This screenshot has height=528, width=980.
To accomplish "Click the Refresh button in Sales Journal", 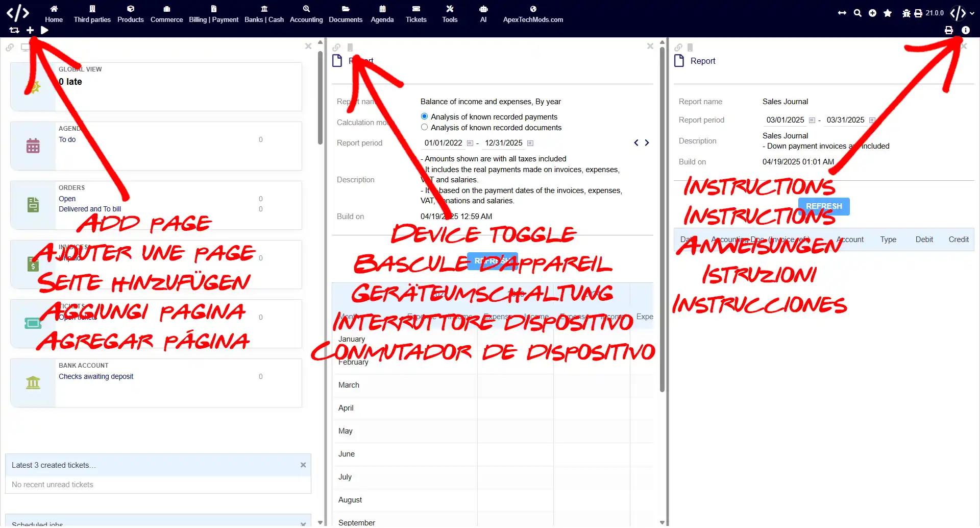I will click(824, 206).
